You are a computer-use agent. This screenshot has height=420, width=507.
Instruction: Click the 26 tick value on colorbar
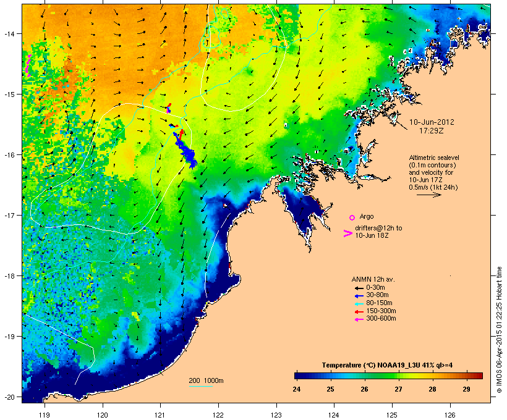(364, 389)
